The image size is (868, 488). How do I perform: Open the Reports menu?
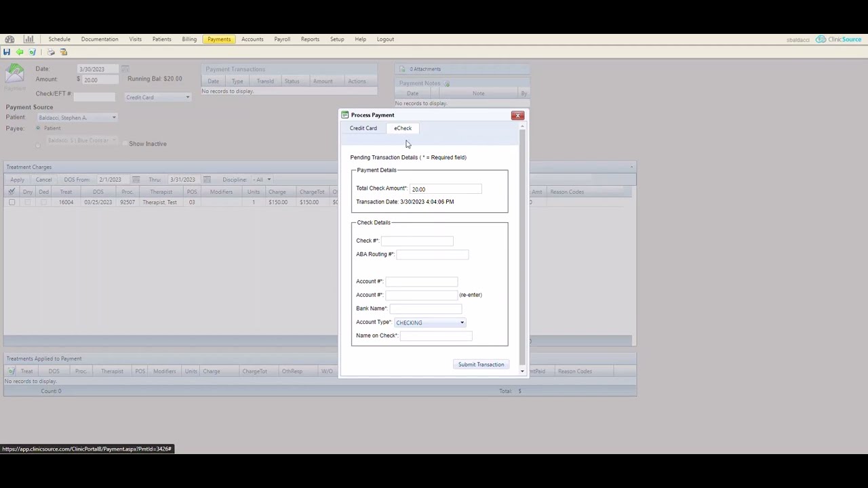[x=310, y=39]
